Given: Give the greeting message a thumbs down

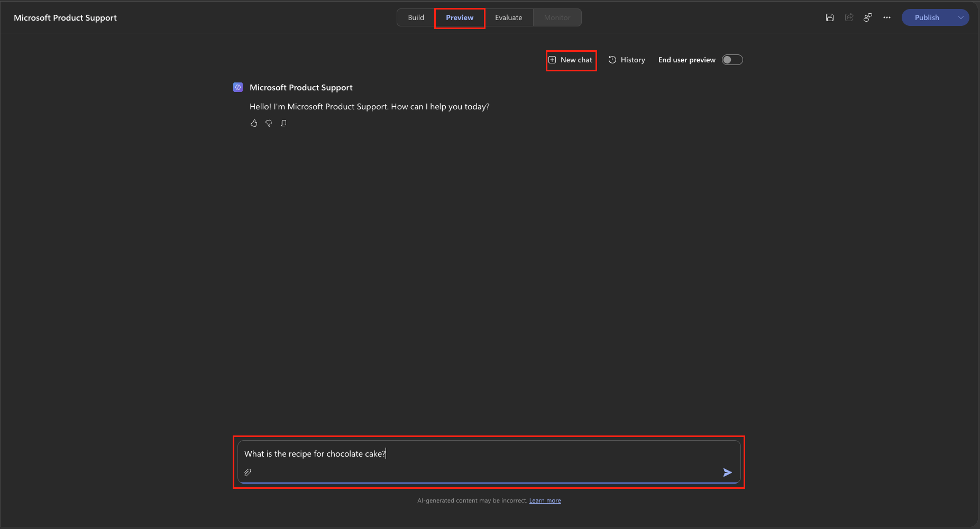Looking at the screenshot, I should [x=269, y=123].
